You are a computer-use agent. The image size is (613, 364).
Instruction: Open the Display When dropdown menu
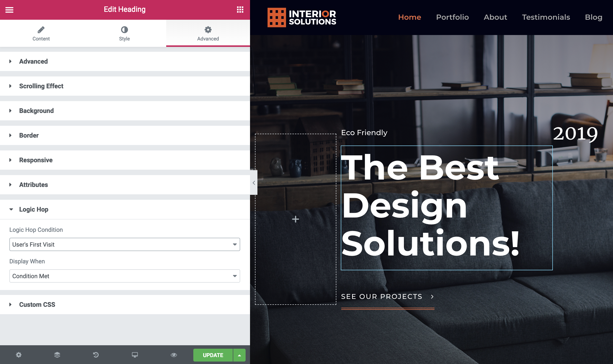125,276
